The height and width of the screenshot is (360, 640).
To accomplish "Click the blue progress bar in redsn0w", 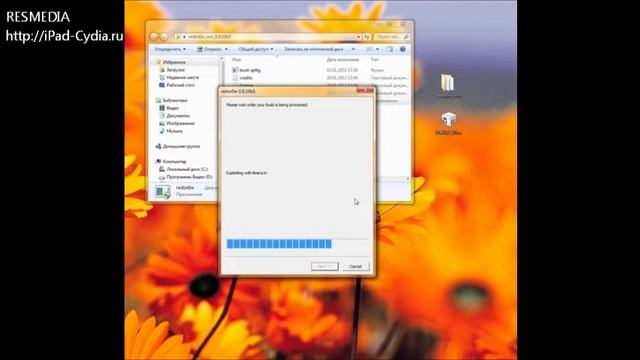I will point(279,244).
